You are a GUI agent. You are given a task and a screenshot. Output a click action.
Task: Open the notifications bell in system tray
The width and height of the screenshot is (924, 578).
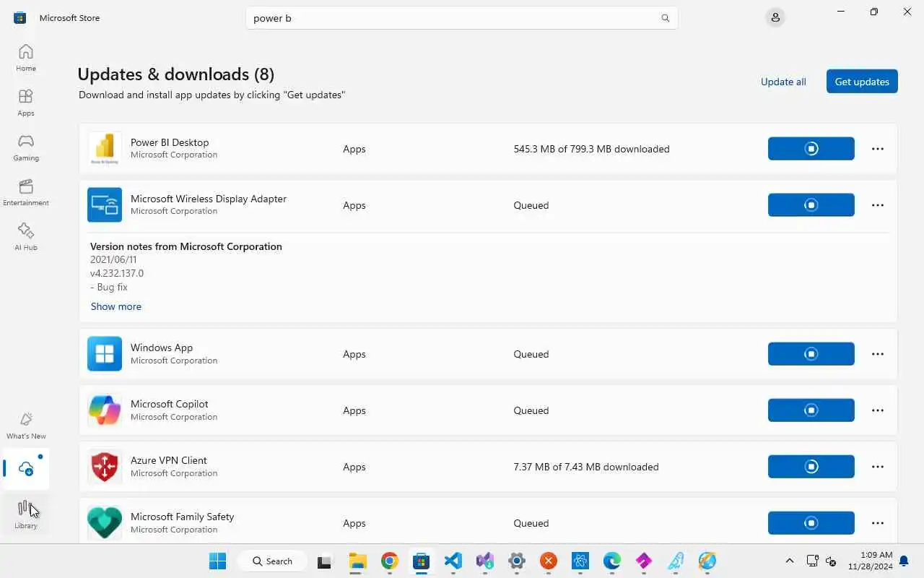click(x=904, y=561)
